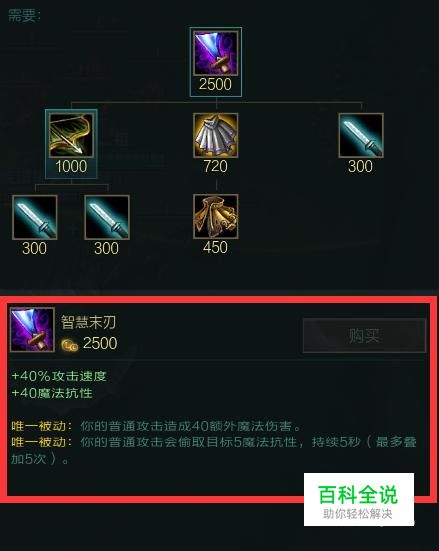Viewport: 439px width, 551px height.
Task: Pick the Dagger icon on the far right
Action: pyautogui.click(x=361, y=135)
